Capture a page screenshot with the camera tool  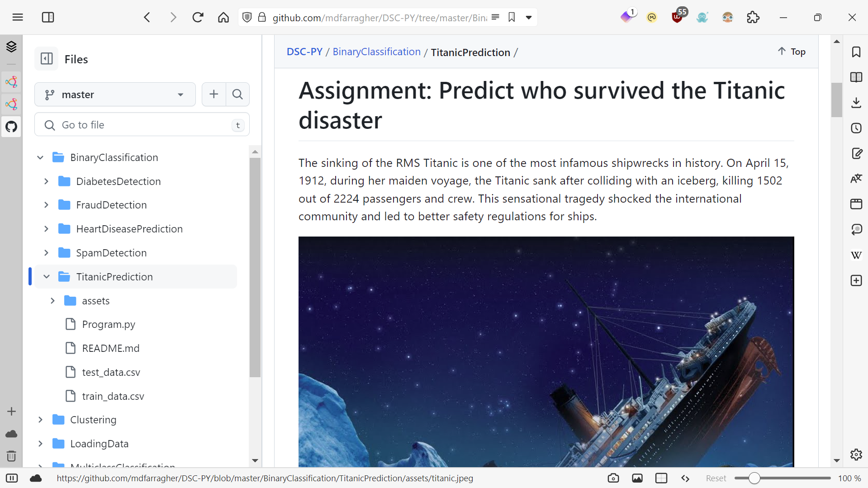coord(613,478)
